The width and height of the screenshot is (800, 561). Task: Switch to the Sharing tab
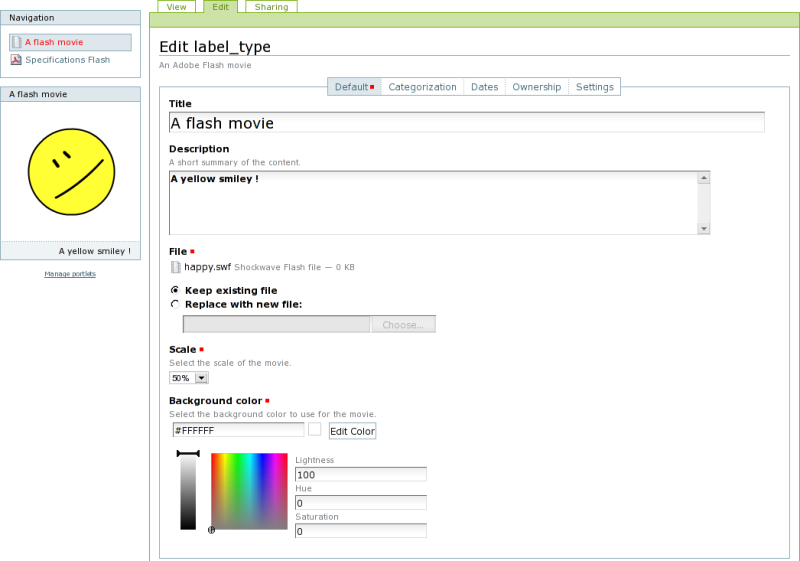point(270,7)
